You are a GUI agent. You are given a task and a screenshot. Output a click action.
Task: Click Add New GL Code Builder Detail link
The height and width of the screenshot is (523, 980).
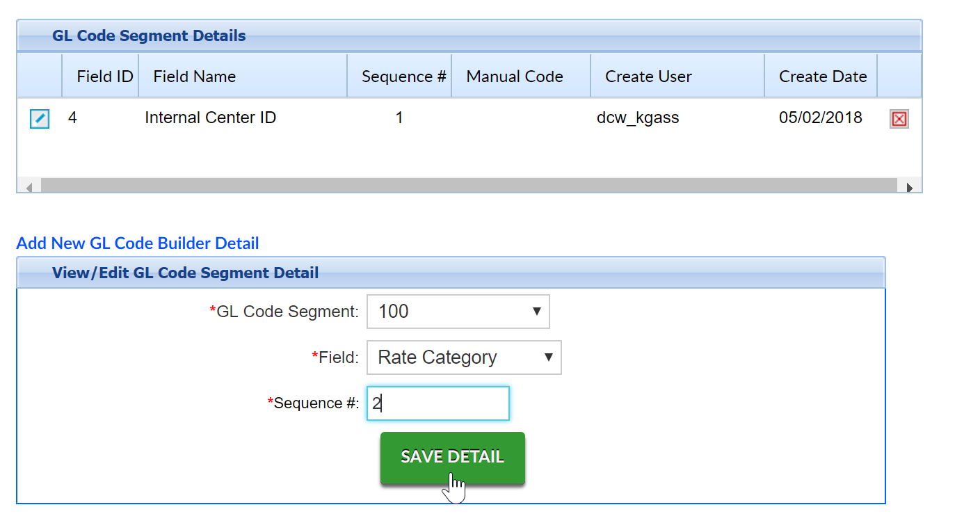coord(138,243)
